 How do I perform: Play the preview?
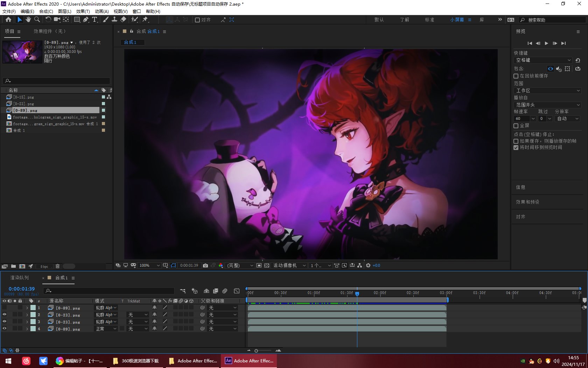coord(546,43)
